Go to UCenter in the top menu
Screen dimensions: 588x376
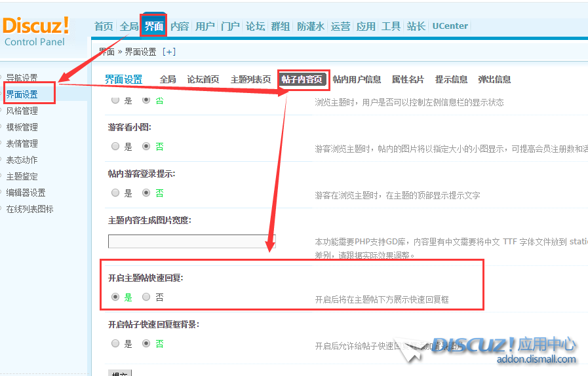(x=450, y=26)
